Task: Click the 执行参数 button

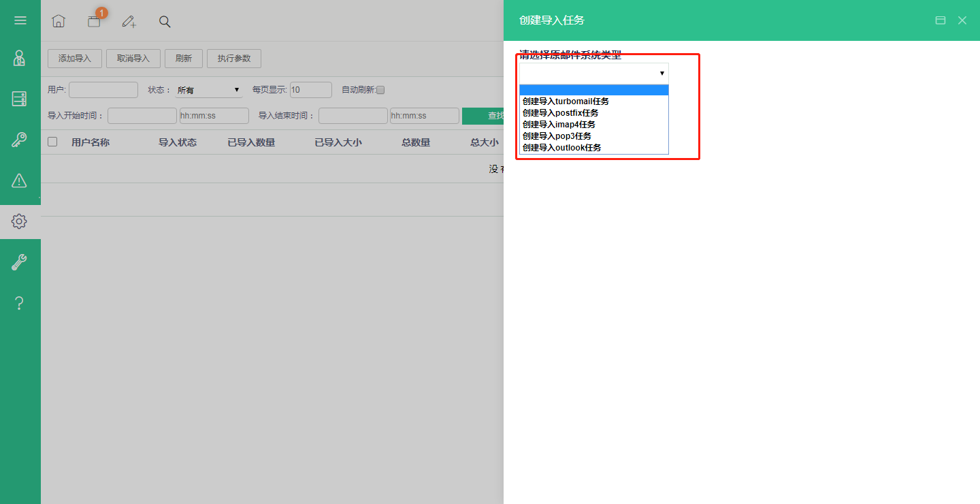Action: (234, 59)
